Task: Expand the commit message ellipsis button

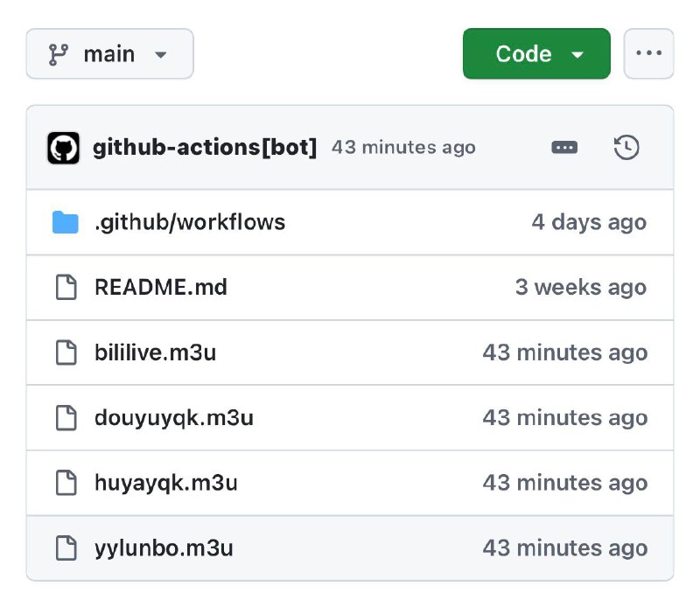Action: (564, 147)
